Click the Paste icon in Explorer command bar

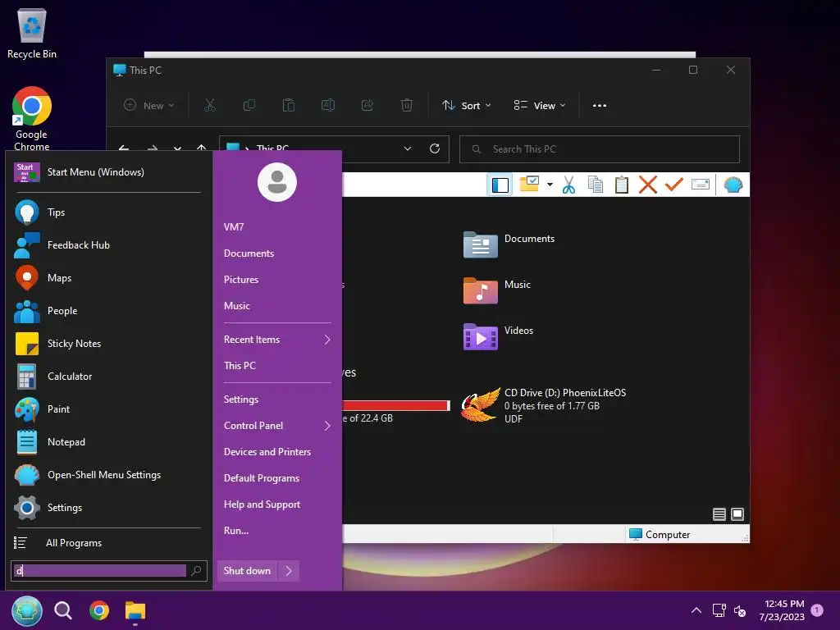click(x=289, y=106)
